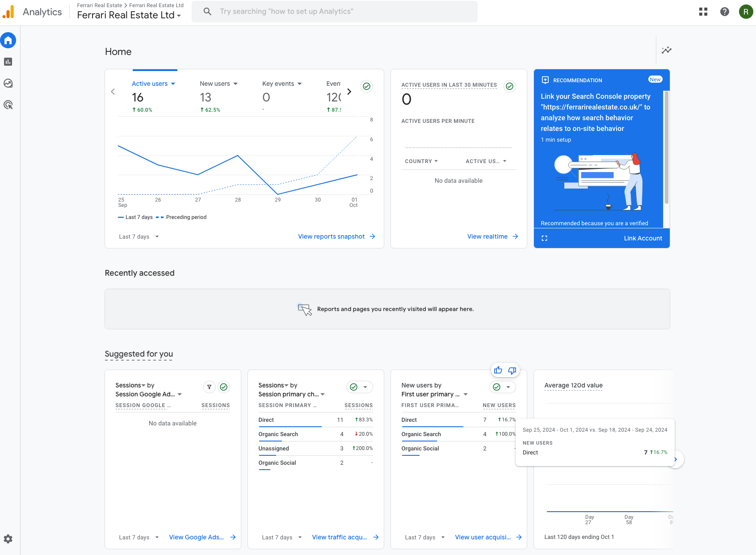Click the Ferrari Real Estate breadcrumb
The width and height of the screenshot is (756, 555).
pos(99,5)
